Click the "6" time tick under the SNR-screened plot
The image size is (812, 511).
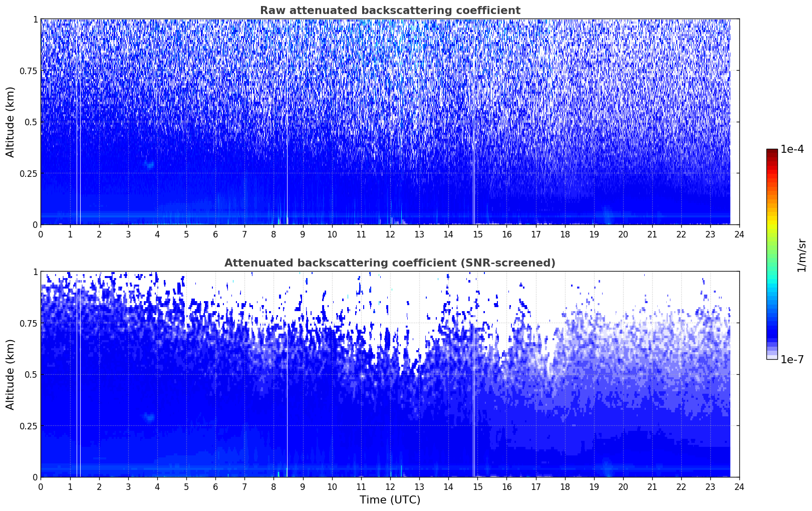[215, 486]
